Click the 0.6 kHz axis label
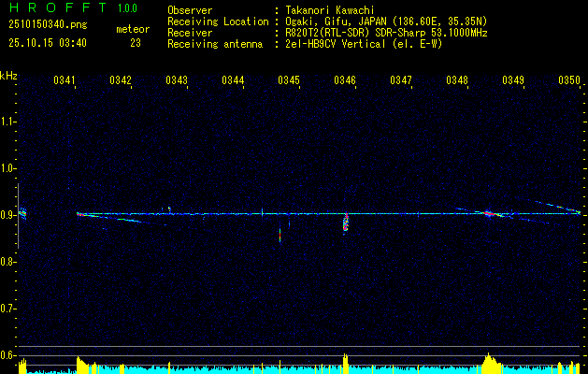 tap(7, 355)
